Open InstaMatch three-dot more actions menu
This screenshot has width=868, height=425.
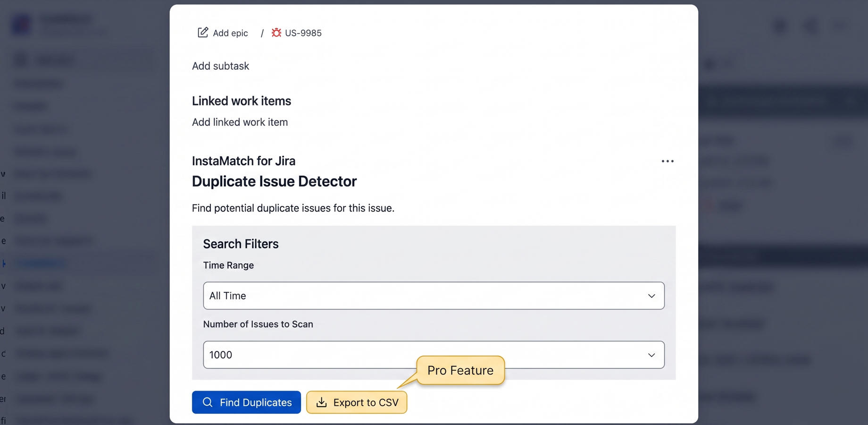pyautogui.click(x=668, y=161)
